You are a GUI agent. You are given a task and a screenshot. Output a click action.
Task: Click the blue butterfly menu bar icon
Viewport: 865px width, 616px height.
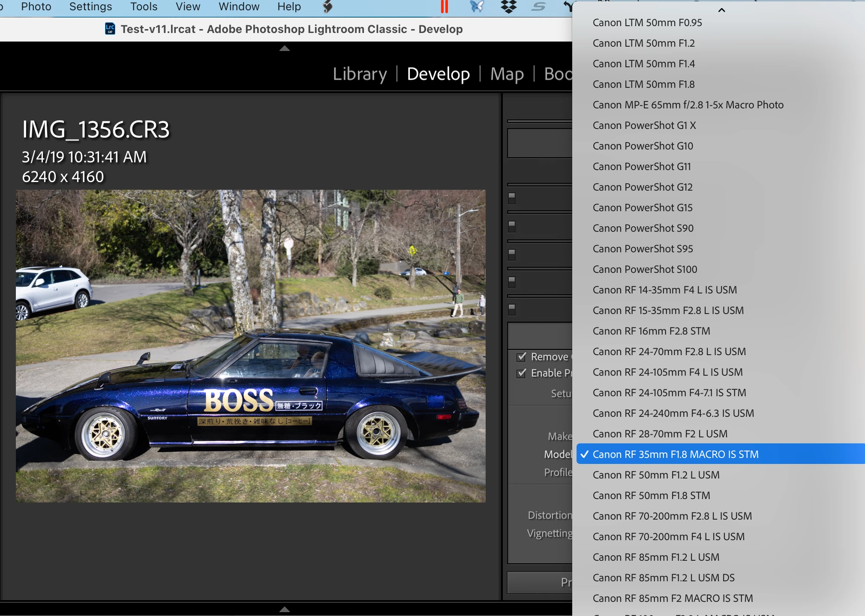click(477, 6)
